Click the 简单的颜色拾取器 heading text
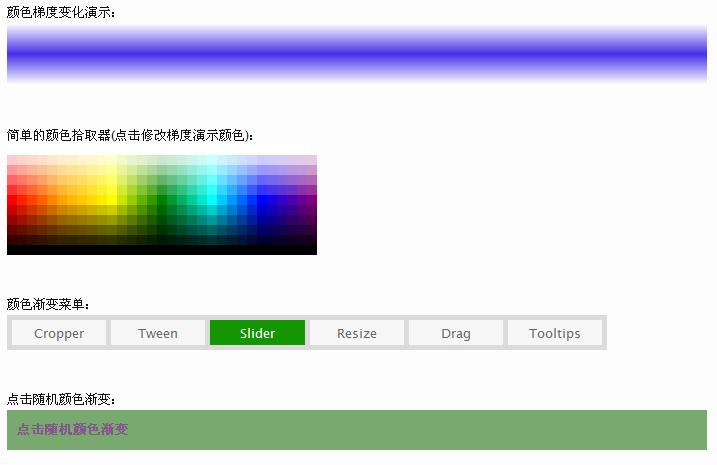This screenshot has width=717, height=465. coord(130,135)
